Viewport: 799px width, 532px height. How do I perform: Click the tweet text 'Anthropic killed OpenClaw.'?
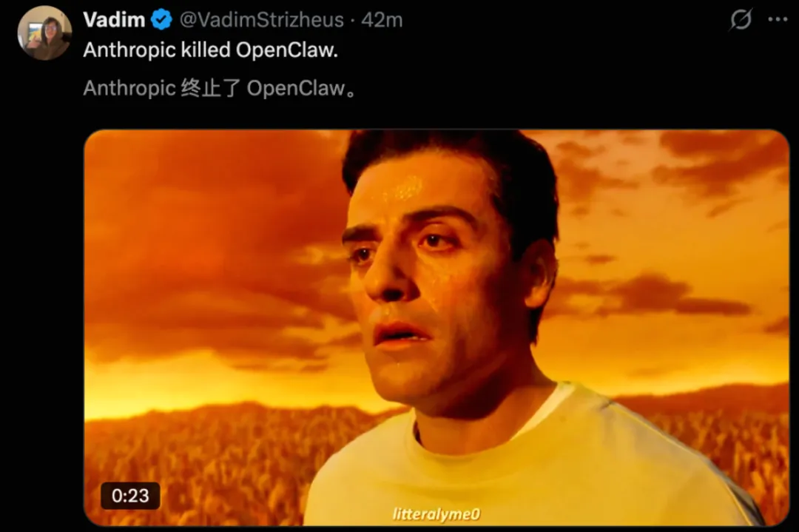(210, 50)
